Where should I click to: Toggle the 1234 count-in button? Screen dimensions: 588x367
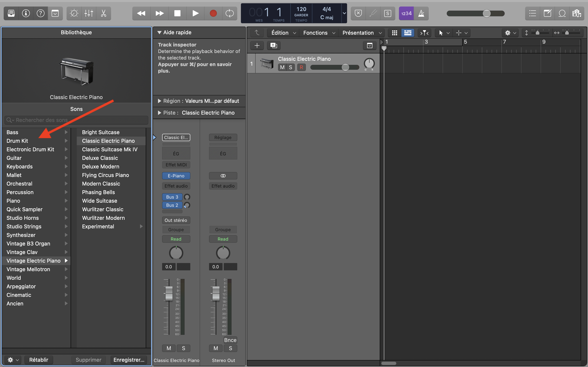[x=406, y=13]
